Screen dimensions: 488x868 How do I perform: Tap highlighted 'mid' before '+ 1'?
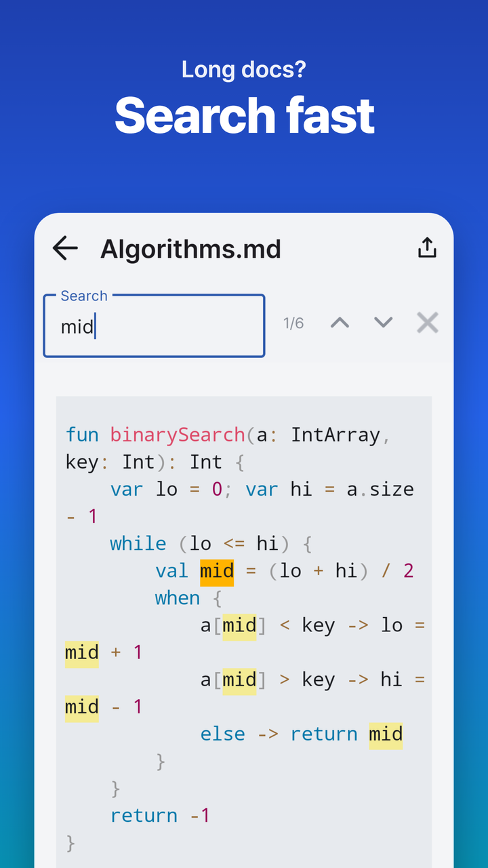pyautogui.click(x=82, y=652)
